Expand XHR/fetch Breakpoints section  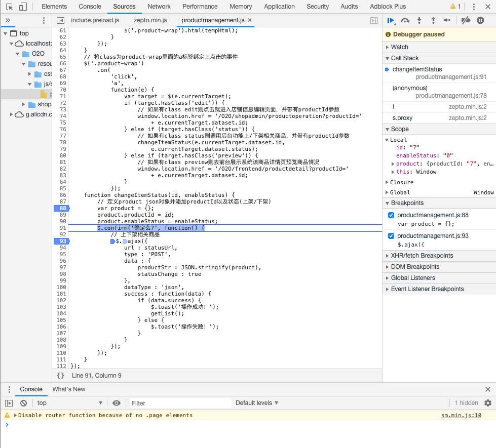[x=422, y=256]
